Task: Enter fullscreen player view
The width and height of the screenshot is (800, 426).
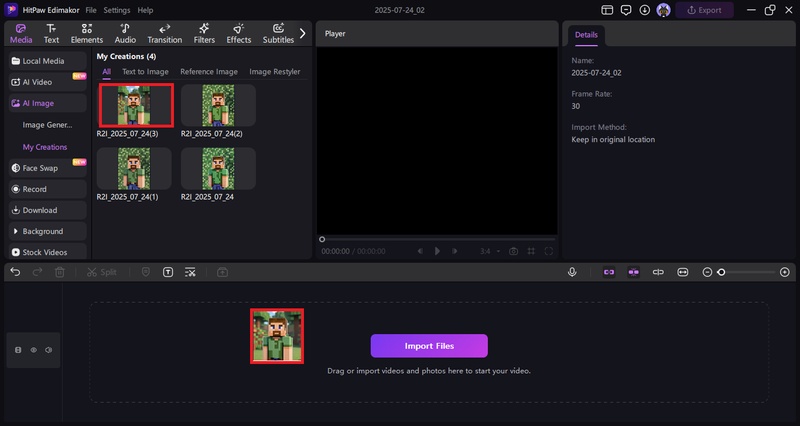Action: click(548, 251)
